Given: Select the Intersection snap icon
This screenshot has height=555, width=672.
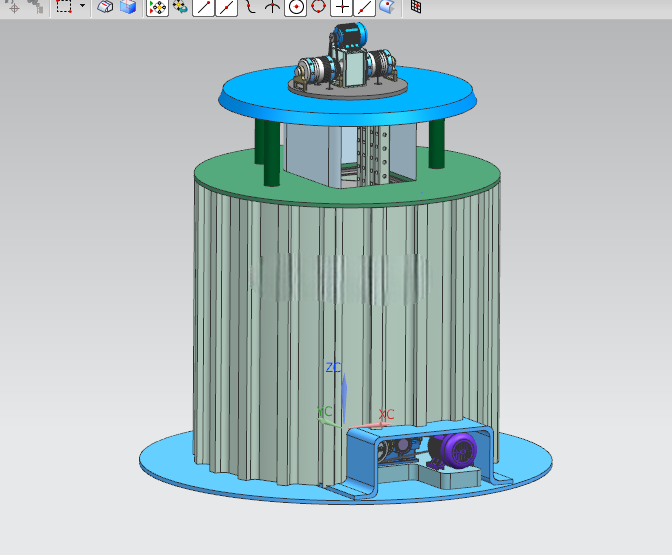Looking at the screenshot, I should (272, 6).
